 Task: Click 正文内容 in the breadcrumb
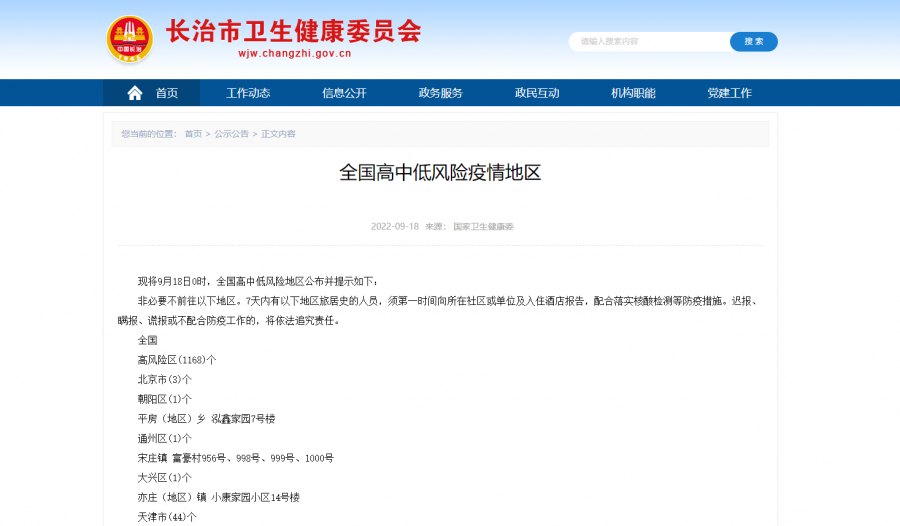[278, 134]
